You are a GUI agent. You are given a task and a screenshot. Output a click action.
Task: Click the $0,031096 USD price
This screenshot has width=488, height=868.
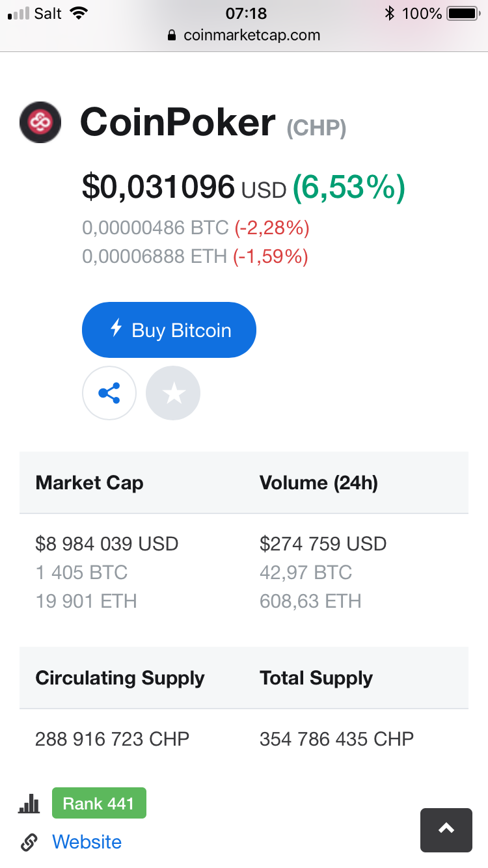[184, 187]
